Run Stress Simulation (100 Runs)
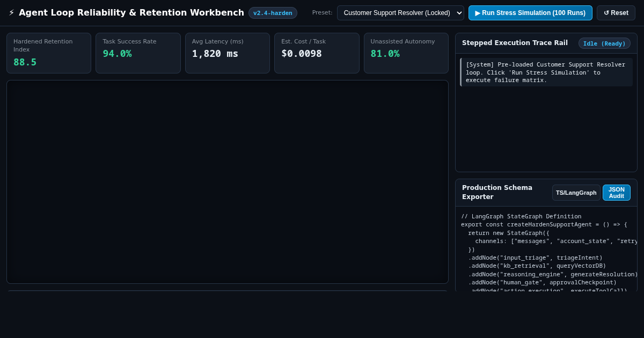Viewport: 644px width, 338px height. (x=530, y=13)
